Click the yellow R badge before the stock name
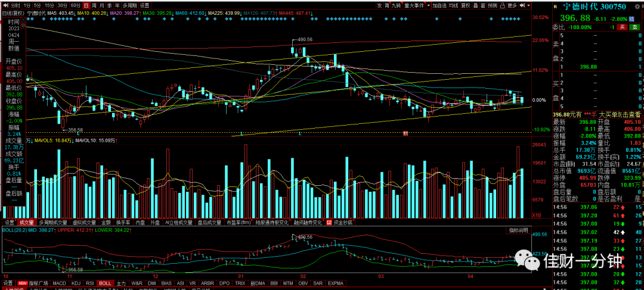The image size is (644, 290). pos(555,7)
